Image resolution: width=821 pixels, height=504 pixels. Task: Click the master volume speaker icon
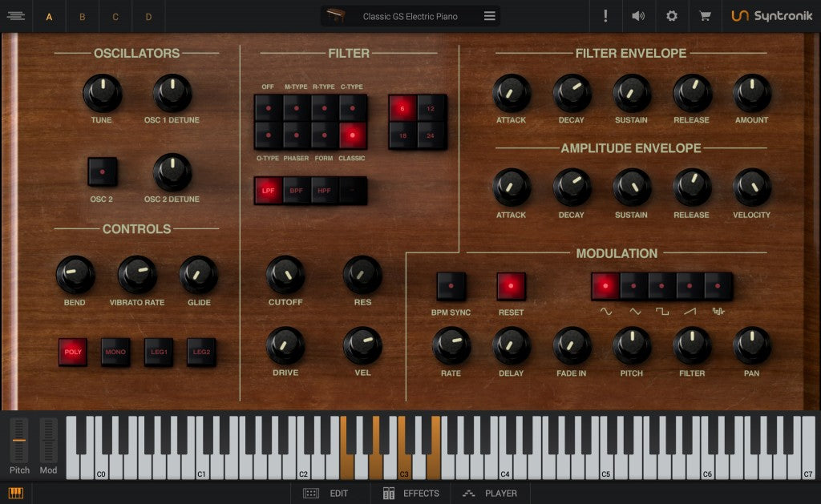point(638,15)
